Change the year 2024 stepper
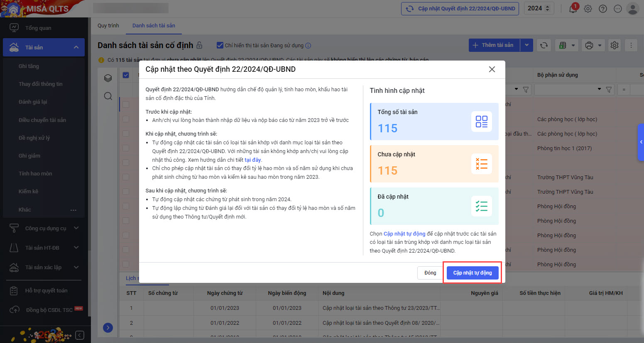Image resolution: width=644 pixels, height=343 pixels. pos(547,8)
